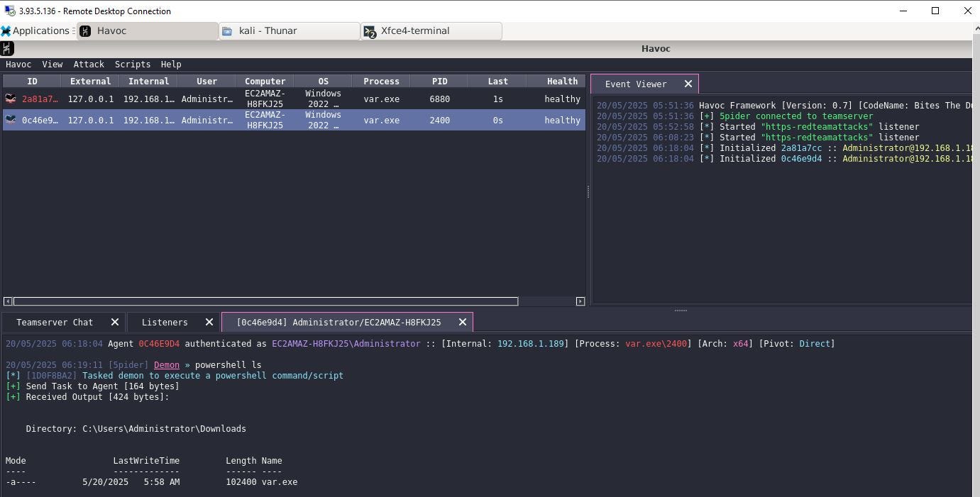The width and height of the screenshot is (980, 497).
Task: Open the View menu
Action: coord(52,64)
